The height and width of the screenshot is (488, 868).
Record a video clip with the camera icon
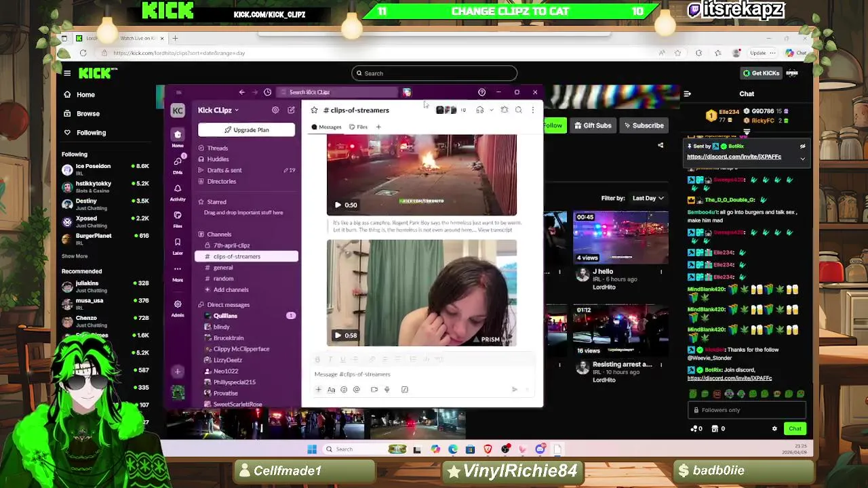coord(374,390)
